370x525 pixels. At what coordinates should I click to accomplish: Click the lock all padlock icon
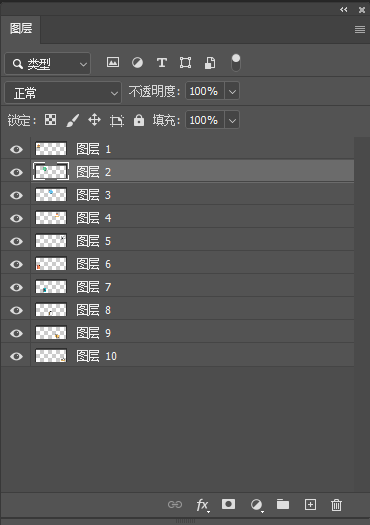(139, 120)
